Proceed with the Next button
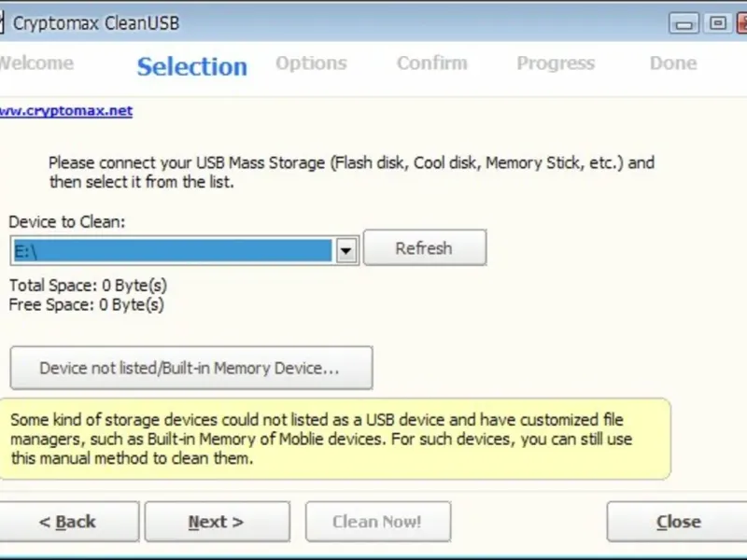Viewport: 747px width, 560px height. [x=217, y=522]
